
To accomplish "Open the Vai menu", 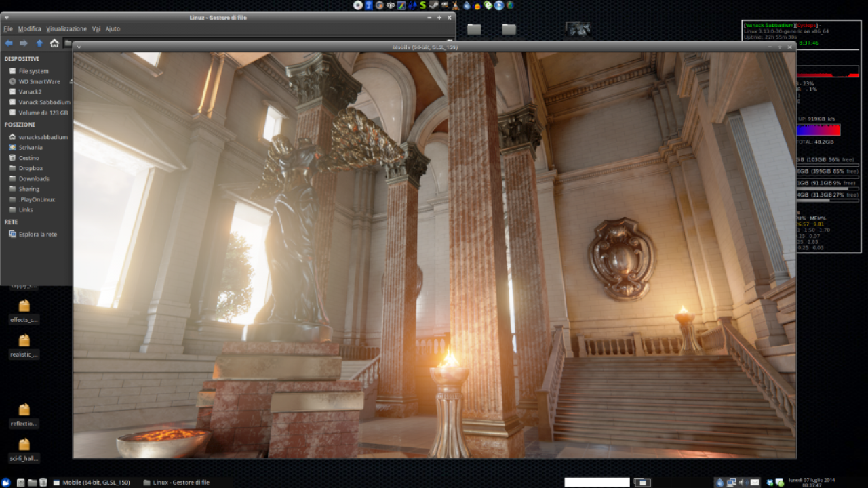I will tap(96, 28).
